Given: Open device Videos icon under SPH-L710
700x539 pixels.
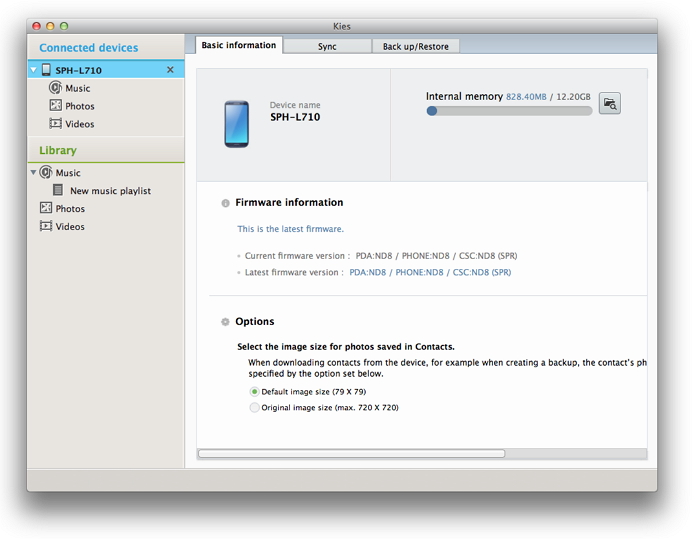Looking at the screenshot, I should (56, 123).
